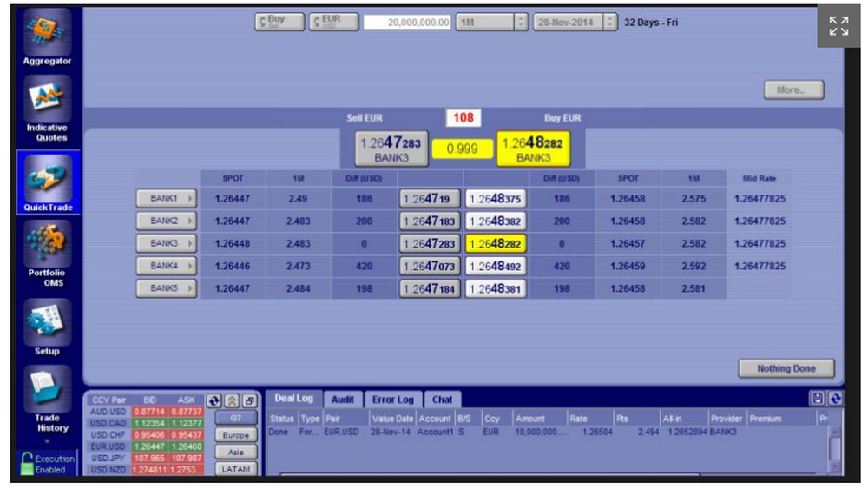The image size is (868, 489).
Task: Select the USD.CHF rate row
Action: pos(146,435)
